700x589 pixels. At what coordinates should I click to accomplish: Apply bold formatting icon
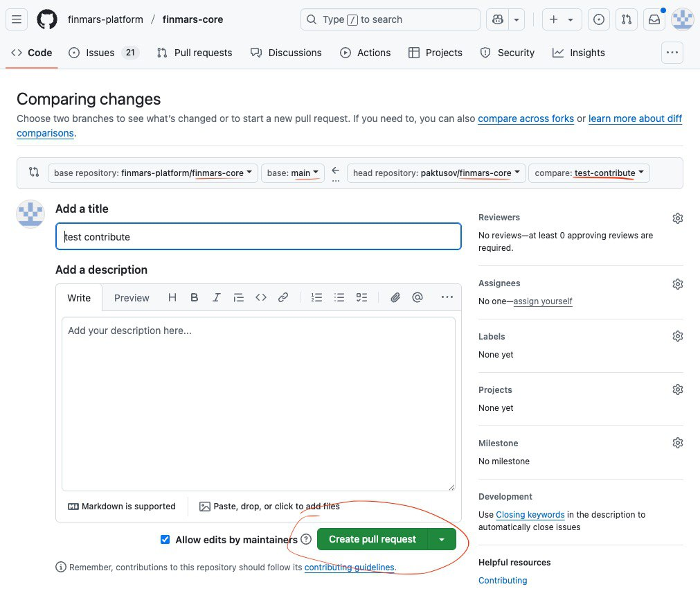tap(194, 298)
